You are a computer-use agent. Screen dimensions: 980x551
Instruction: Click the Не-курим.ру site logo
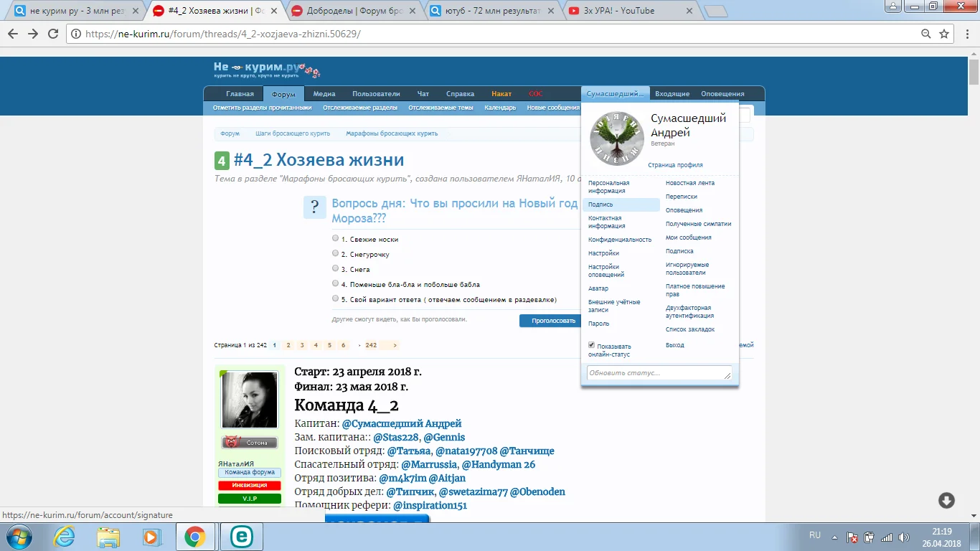pyautogui.click(x=267, y=70)
